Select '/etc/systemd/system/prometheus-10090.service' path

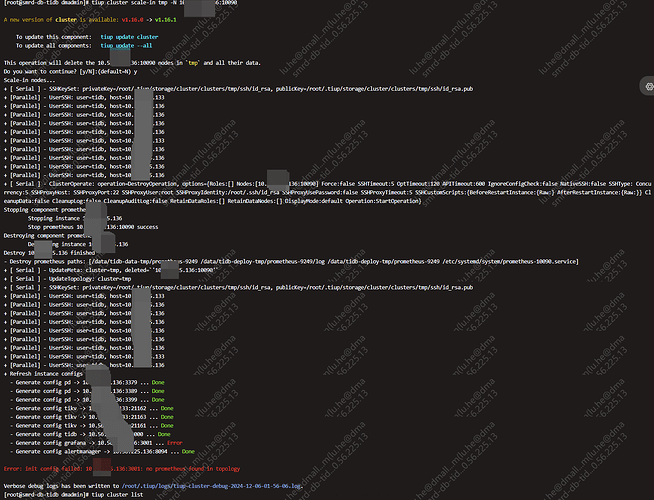click(511, 261)
